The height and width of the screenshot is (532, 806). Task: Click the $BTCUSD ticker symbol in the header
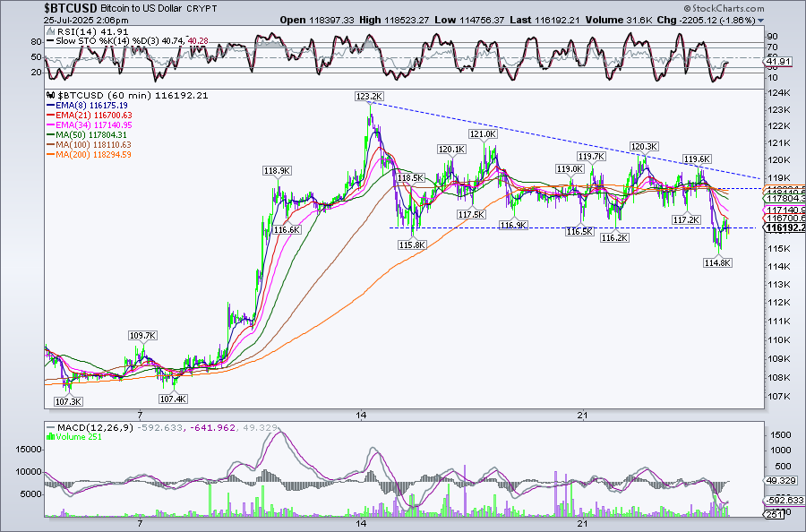pos(71,8)
